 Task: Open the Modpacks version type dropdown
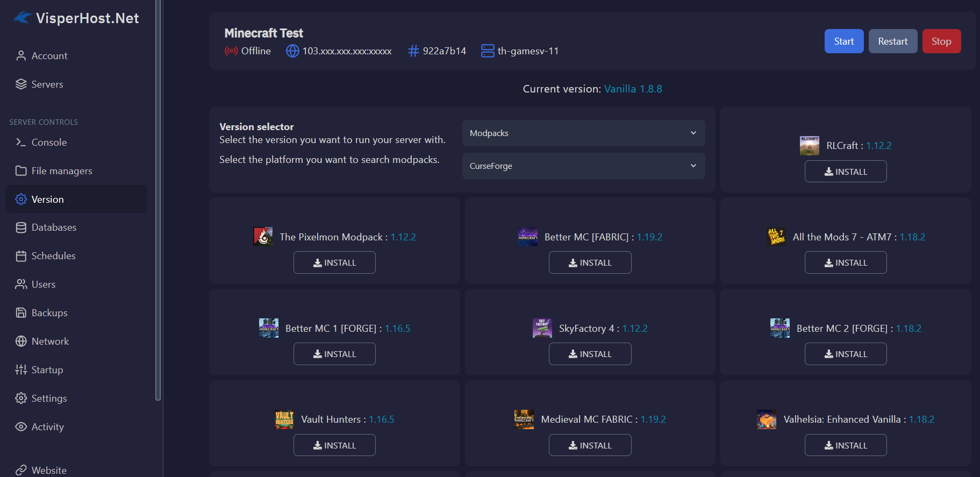coord(583,133)
